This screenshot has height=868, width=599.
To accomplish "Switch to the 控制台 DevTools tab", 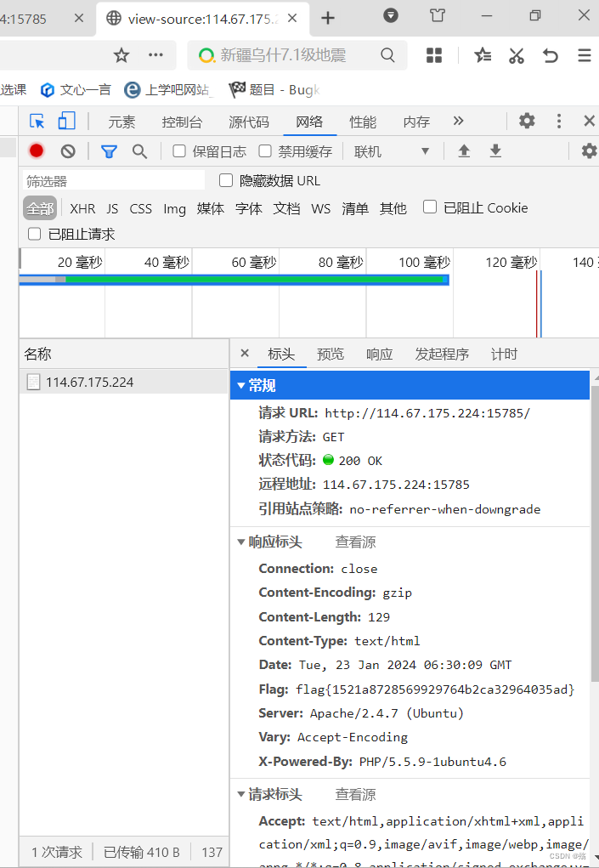I will click(182, 122).
